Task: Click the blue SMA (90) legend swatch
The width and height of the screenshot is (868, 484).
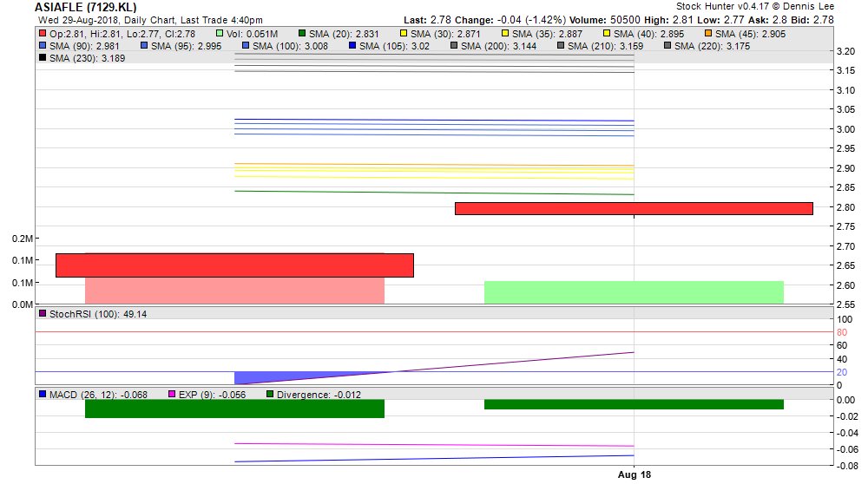Action: pos(43,46)
